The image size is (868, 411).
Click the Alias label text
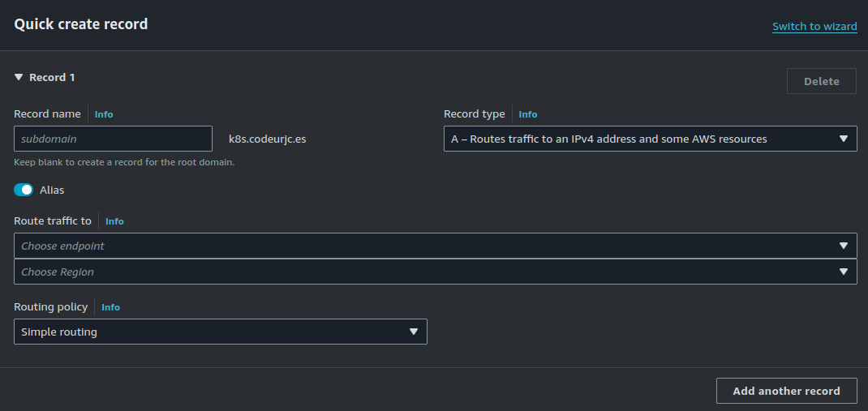coord(52,190)
